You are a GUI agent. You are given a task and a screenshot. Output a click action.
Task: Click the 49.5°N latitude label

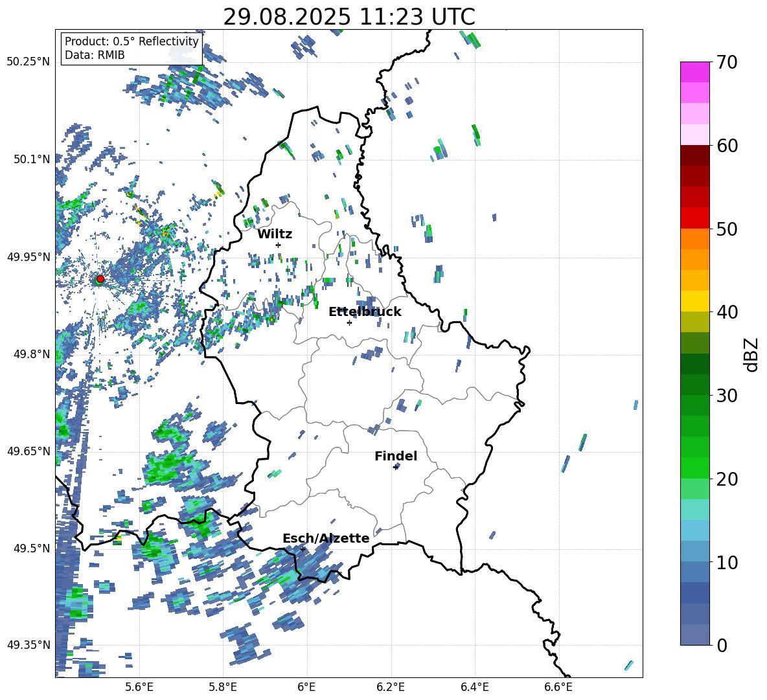[x=32, y=548]
